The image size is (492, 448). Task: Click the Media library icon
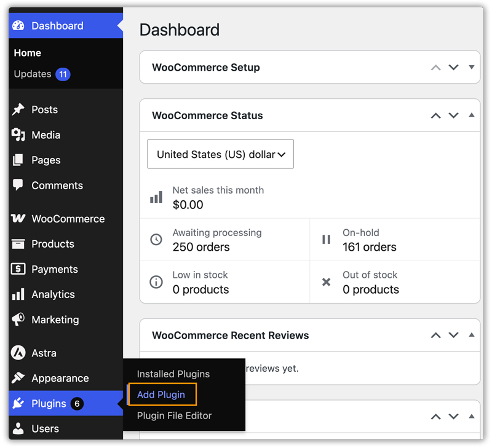click(18, 135)
